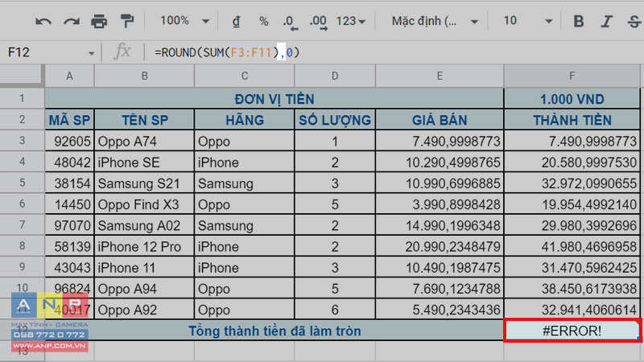Click the Samsung S21 cell
The image size is (644, 362).
[x=144, y=183]
